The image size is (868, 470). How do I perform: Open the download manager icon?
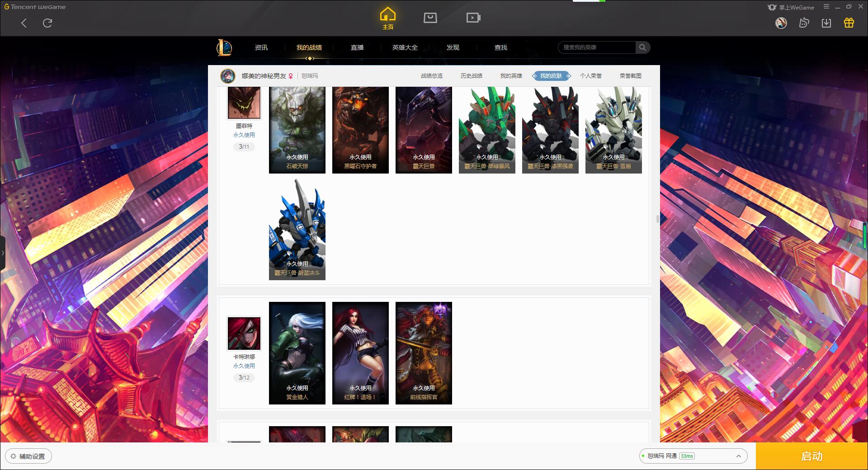click(826, 23)
